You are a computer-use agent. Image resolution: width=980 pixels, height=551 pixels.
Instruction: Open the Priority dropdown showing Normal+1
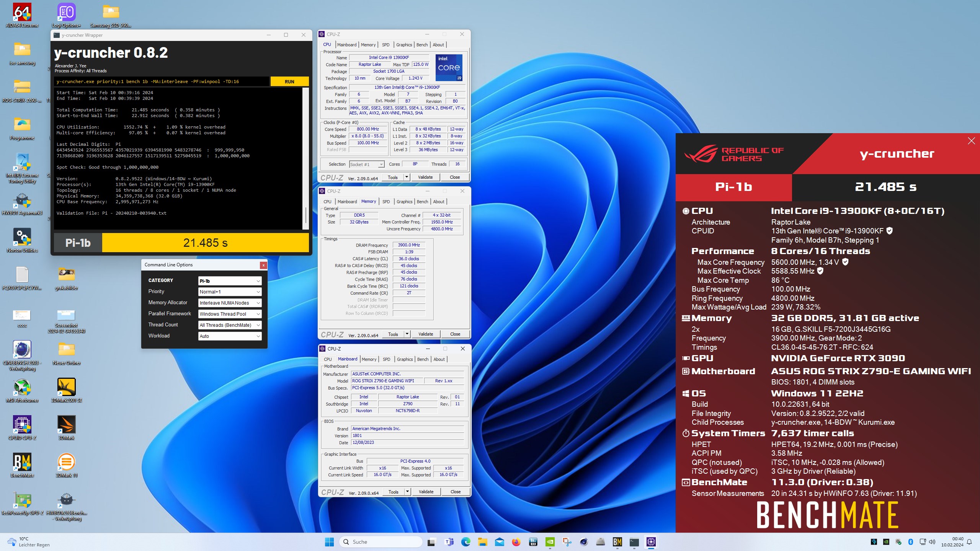pyautogui.click(x=230, y=292)
